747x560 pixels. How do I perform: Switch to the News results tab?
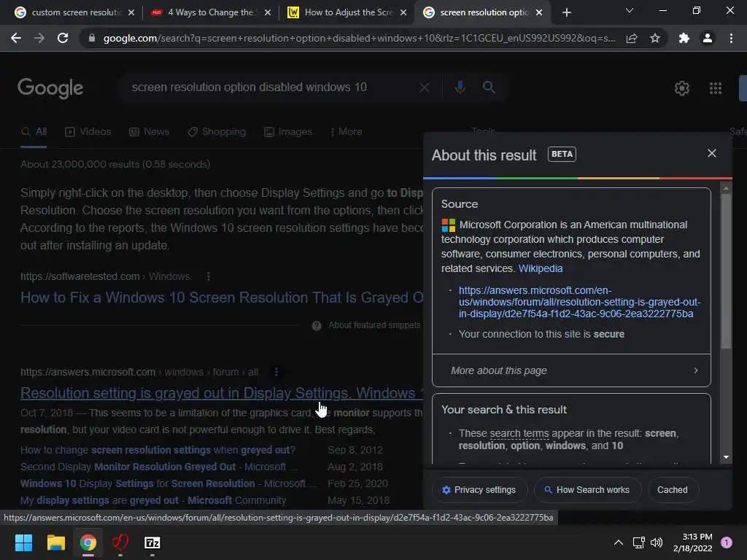point(149,132)
